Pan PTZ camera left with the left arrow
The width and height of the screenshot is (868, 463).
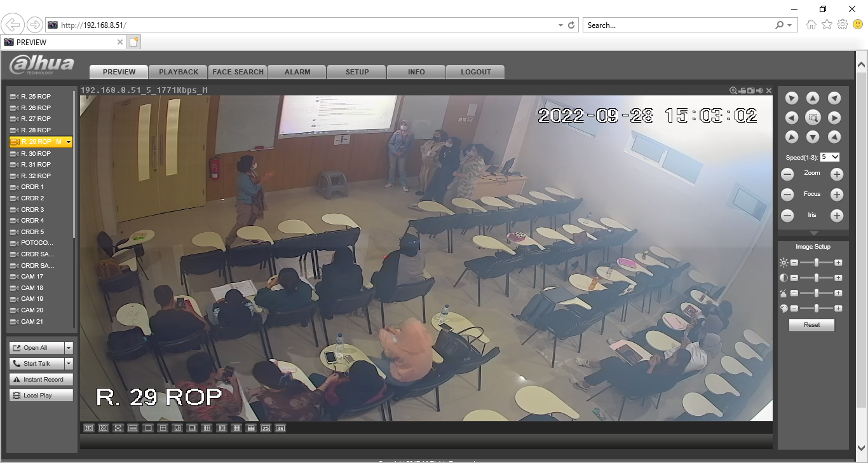(791, 118)
